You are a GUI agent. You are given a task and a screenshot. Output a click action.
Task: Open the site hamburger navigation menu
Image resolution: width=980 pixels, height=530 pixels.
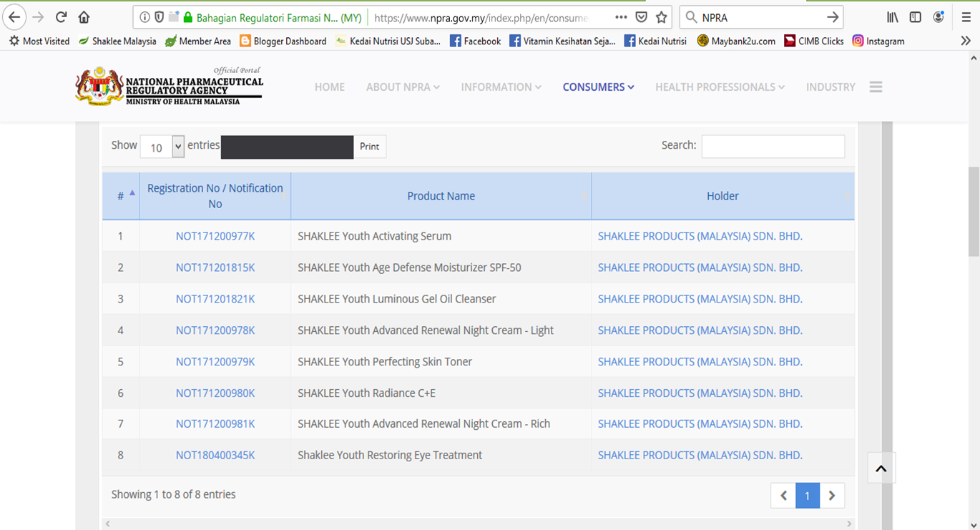(x=876, y=87)
